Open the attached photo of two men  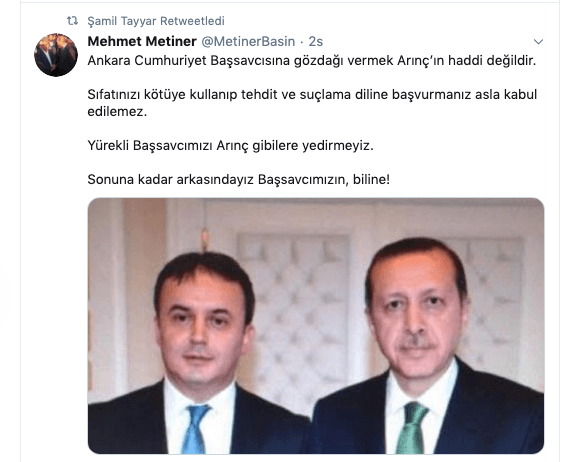[x=316, y=326]
